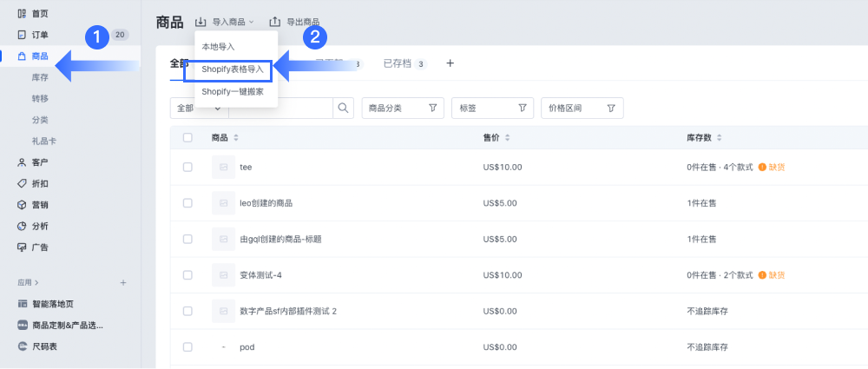Click the 首页 home icon in sidebar
Screen dimensions: 868x369
[22, 13]
